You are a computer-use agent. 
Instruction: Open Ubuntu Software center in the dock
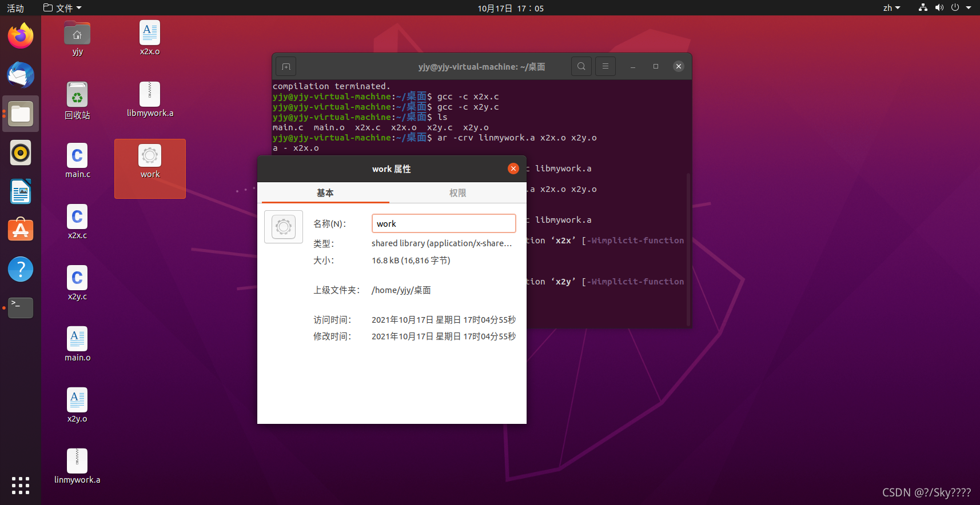tap(21, 230)
